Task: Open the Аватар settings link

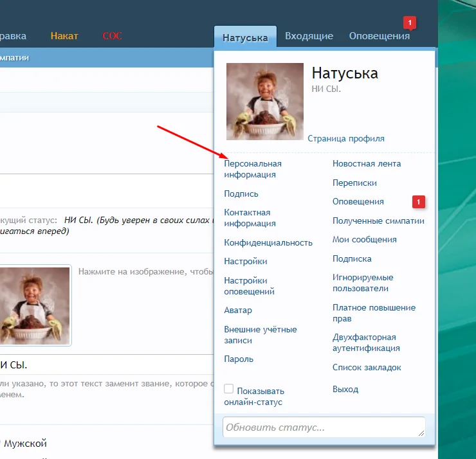Action: click(x=238, y=310)
